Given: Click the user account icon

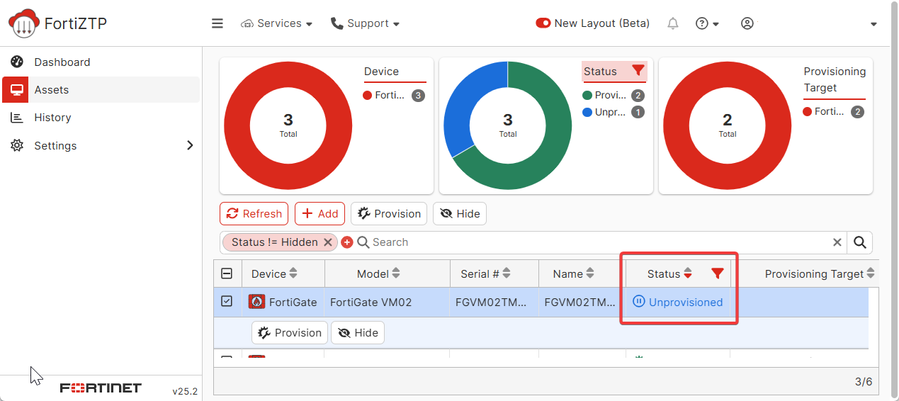Looking at the screenshot, I should [x=746, y=24].
